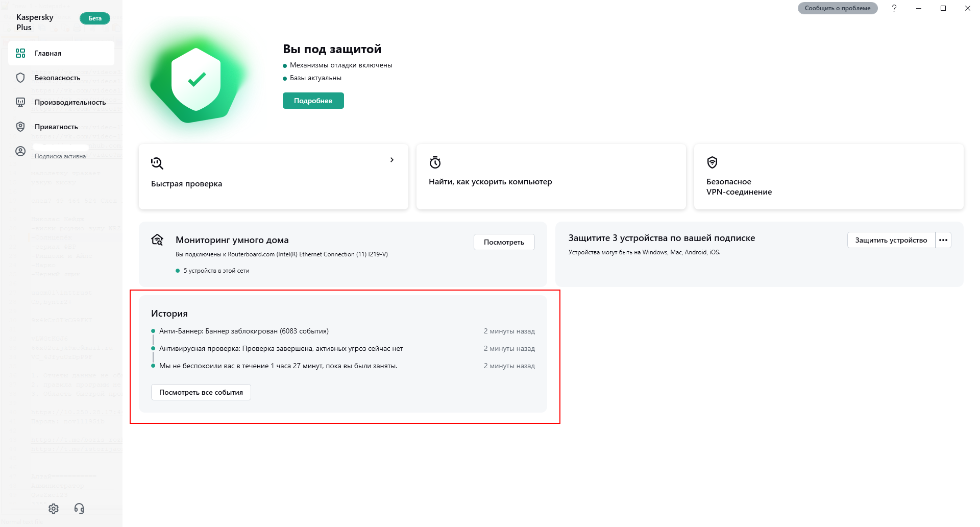Click the Подробнее button

313,101
